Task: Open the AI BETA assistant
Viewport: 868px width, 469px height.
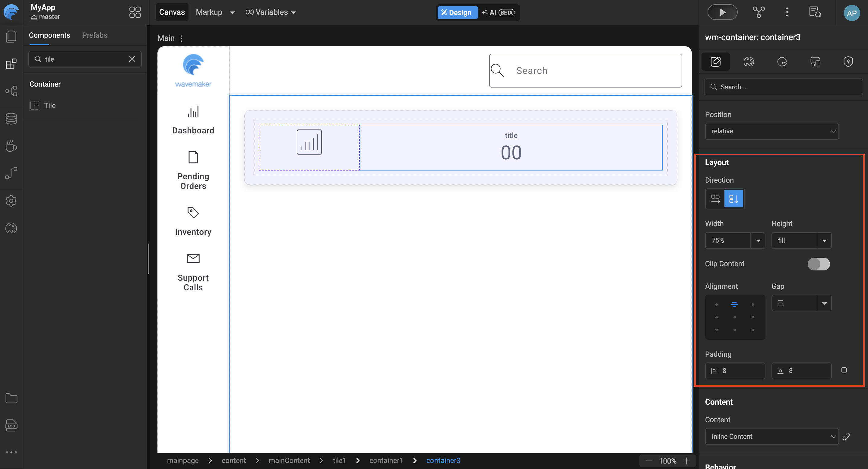Action: (x=498, y=12)
